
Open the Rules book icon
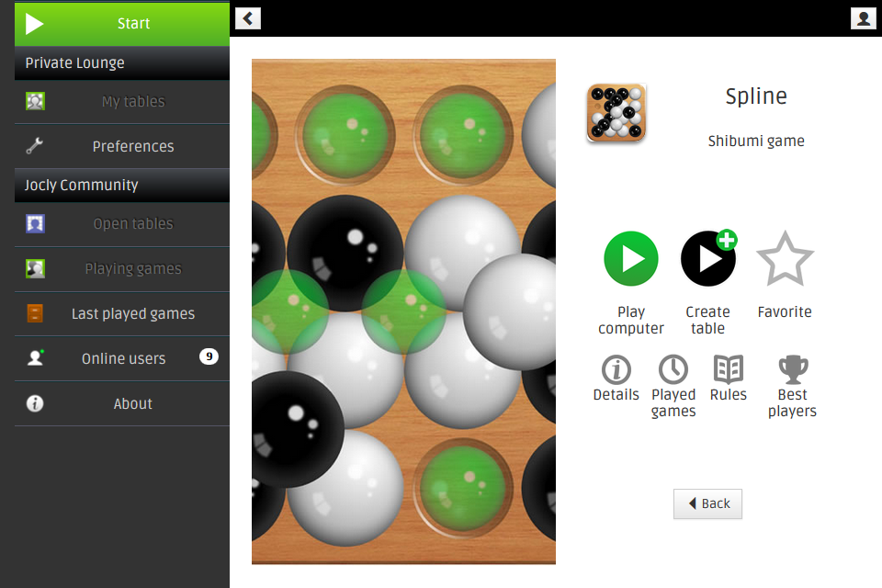[729, 369]
